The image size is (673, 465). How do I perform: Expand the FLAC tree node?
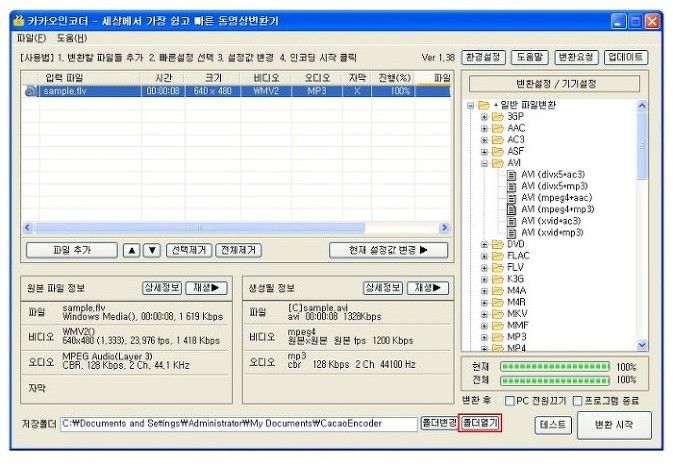click(x=484, y=256)
